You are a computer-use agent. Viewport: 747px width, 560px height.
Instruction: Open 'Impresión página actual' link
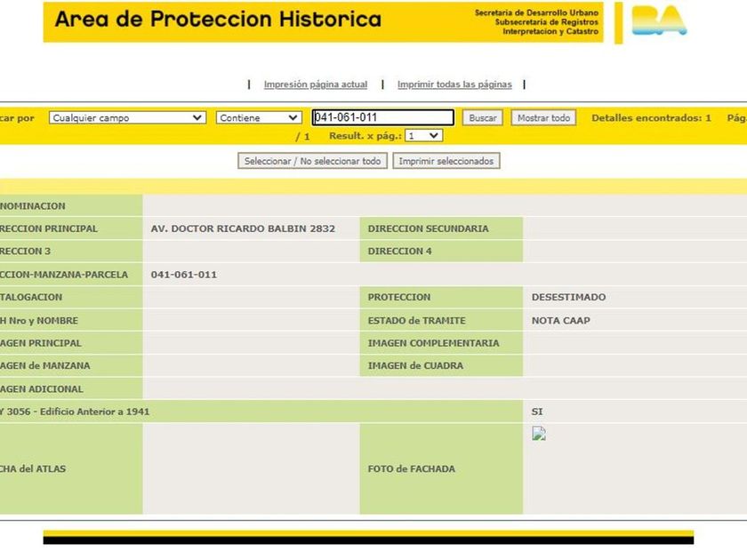315,84
